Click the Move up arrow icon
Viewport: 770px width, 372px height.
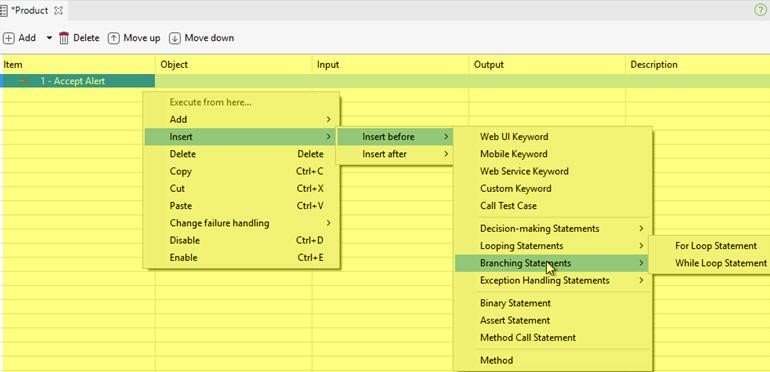click(x=113, y=38)
